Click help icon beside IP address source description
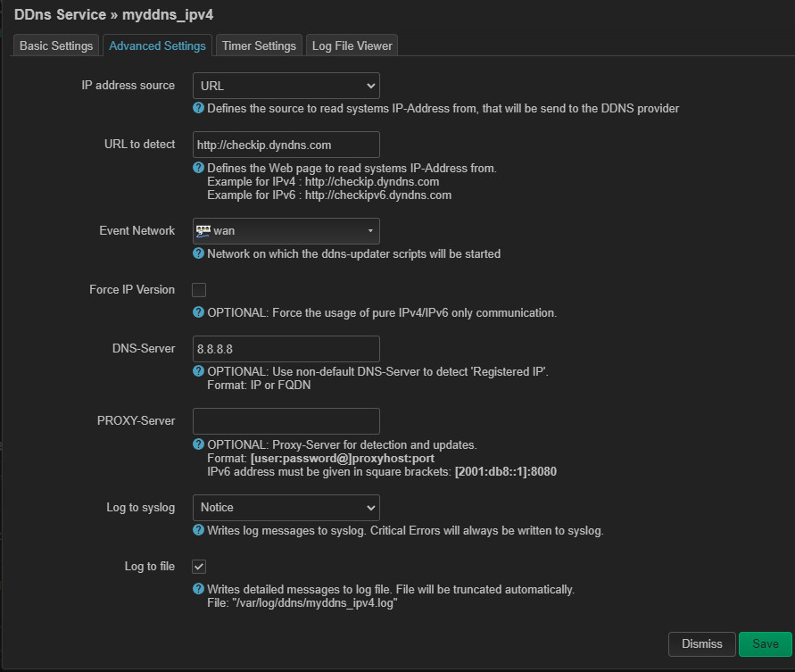 pyautogui.click(x=199, y=109)
